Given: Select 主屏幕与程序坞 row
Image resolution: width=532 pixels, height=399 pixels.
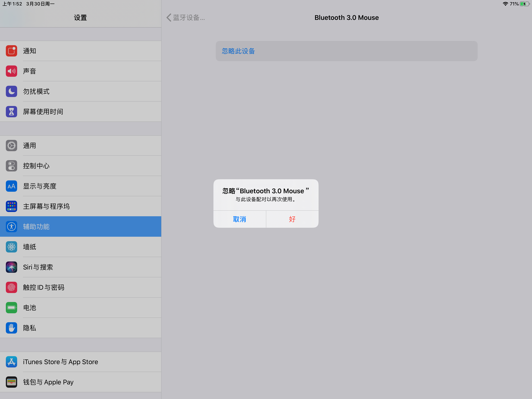Looking at the screenshot, I should (81, 206).
